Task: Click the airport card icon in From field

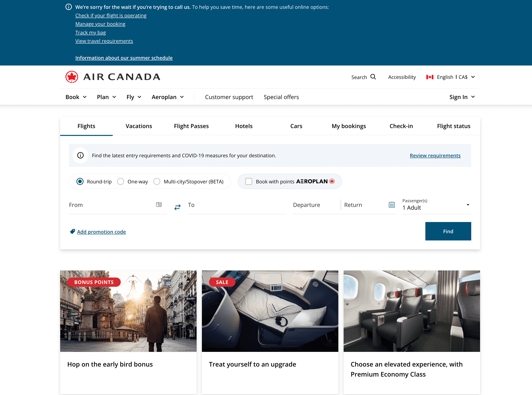Action: 159,205
